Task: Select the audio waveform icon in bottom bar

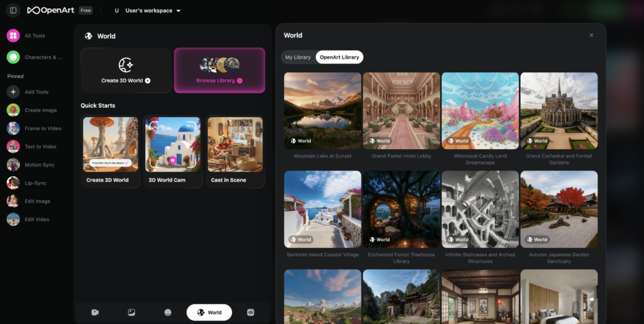Action: point(251,312)
